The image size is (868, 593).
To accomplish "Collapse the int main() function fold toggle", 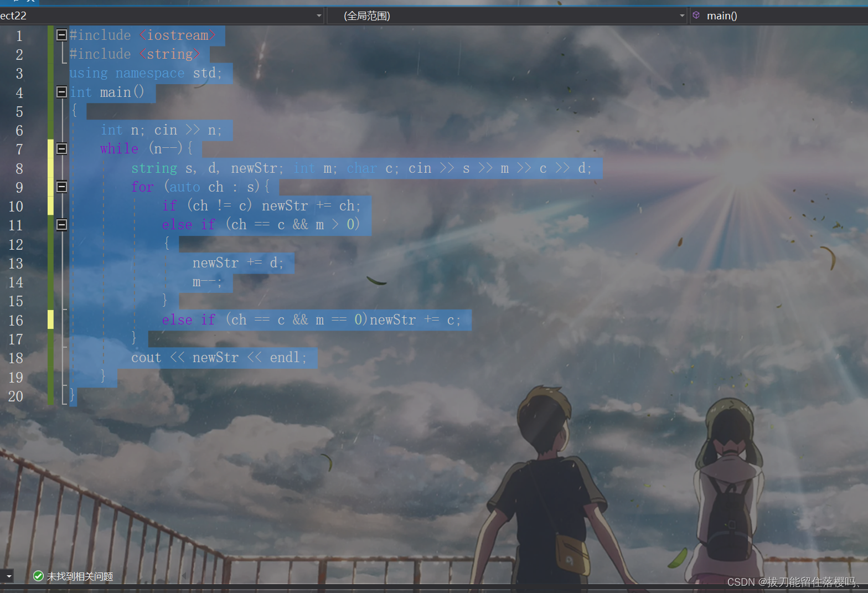I will coord(62,92).
